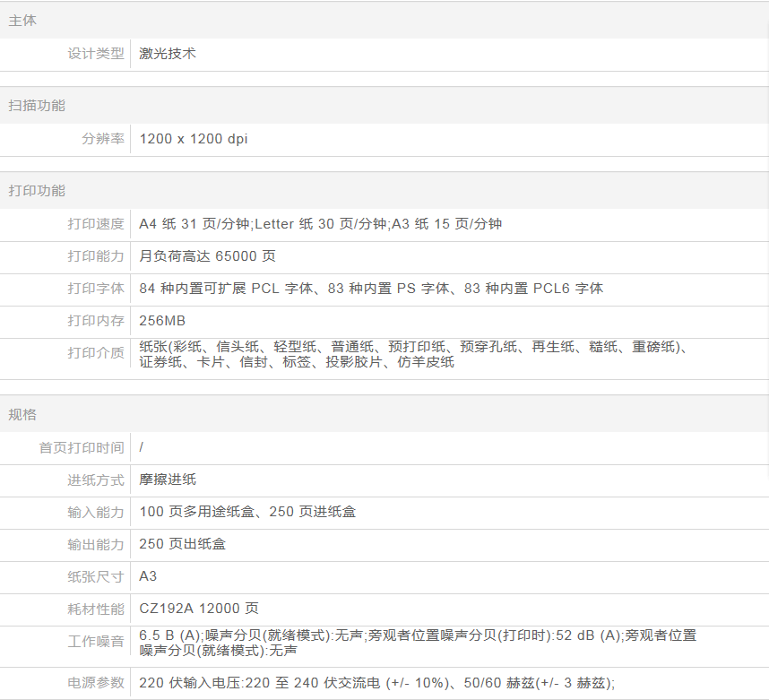
Task: Select the CZ192A 12000 页 value
Action: 199,609
